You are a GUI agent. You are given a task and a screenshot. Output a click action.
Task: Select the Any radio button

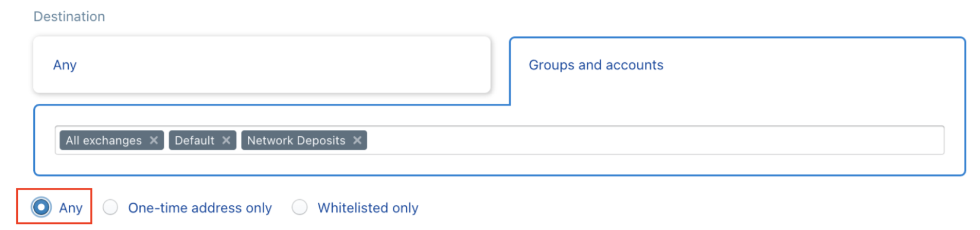(x=41, y=207)
